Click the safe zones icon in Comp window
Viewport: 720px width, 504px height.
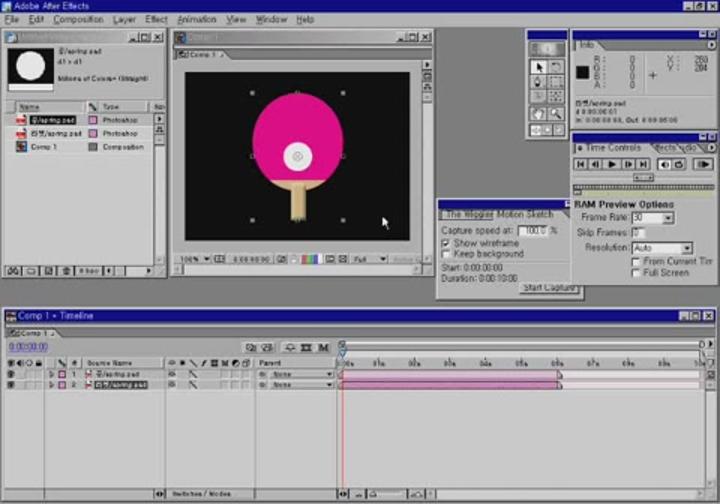click(x=219, y=259)
